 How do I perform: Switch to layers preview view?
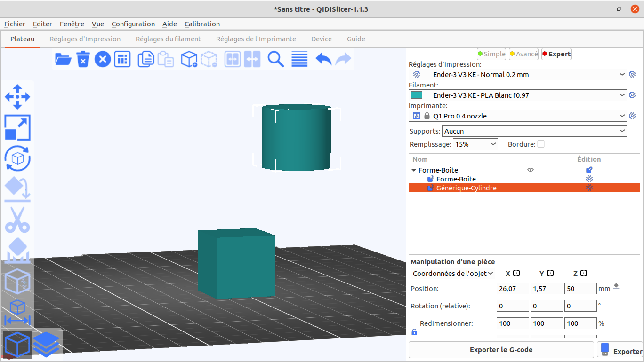click(x=46, y=344)
